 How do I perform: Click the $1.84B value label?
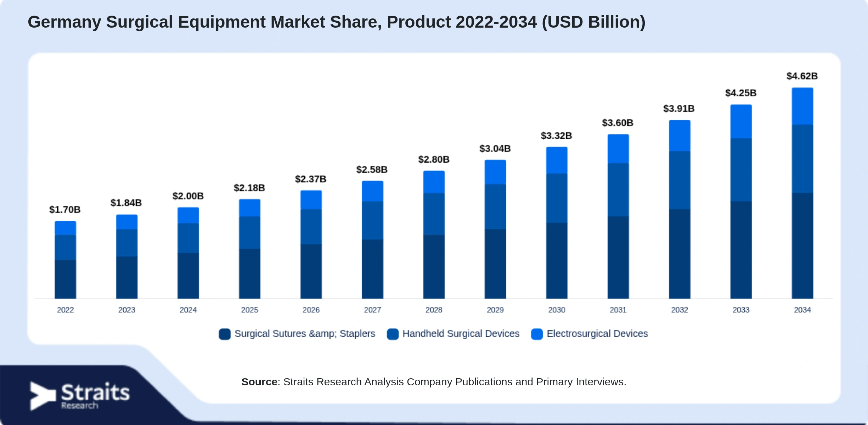(x=126, y=203)
